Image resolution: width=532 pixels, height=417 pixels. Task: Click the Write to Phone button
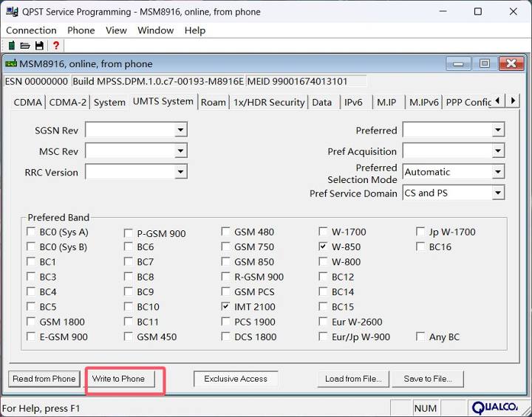[118, 379]
